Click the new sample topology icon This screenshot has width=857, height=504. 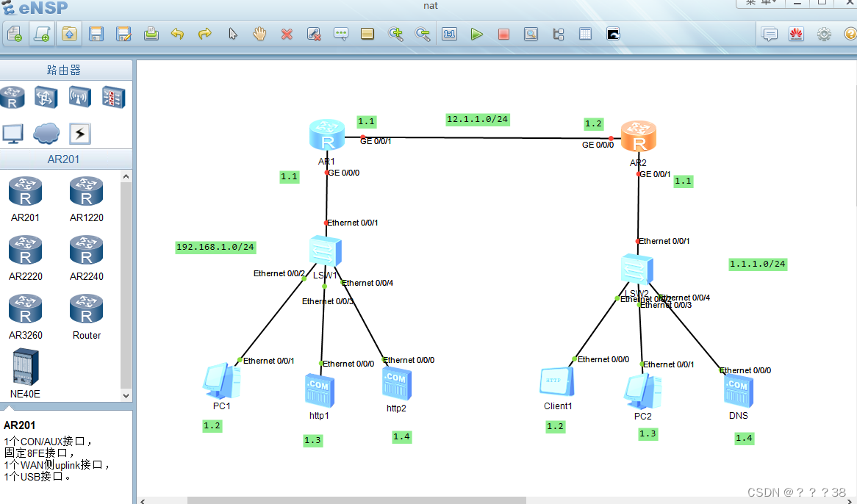tap(42, 35)
